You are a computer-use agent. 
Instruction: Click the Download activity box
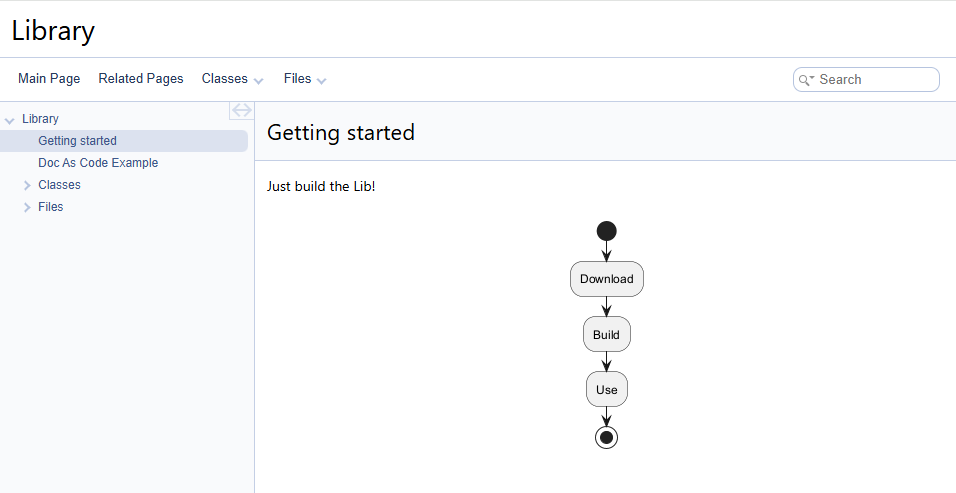[x=607, y=279]
